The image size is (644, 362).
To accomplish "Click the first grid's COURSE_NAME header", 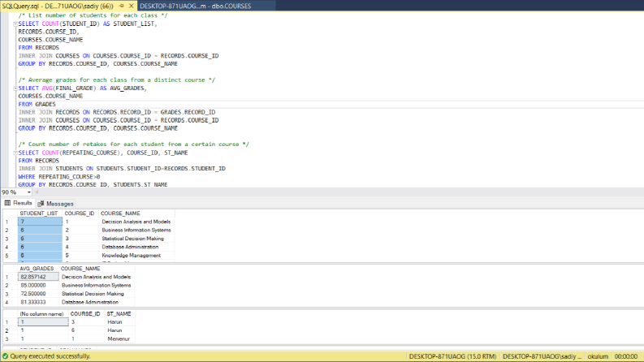I will pyautogui.click(x=120, y=213).
